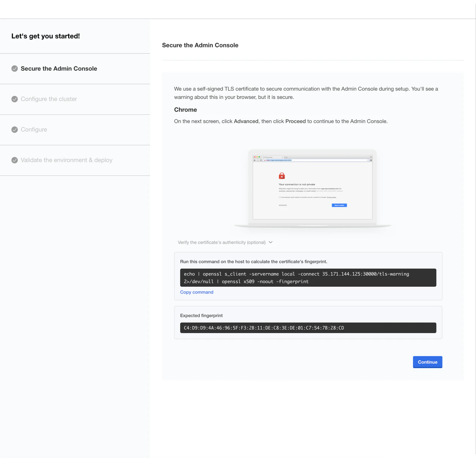Expand the Verify certificate's authenticity section
The height and width of the screenshot is (458, 476).
pos(222,242)
